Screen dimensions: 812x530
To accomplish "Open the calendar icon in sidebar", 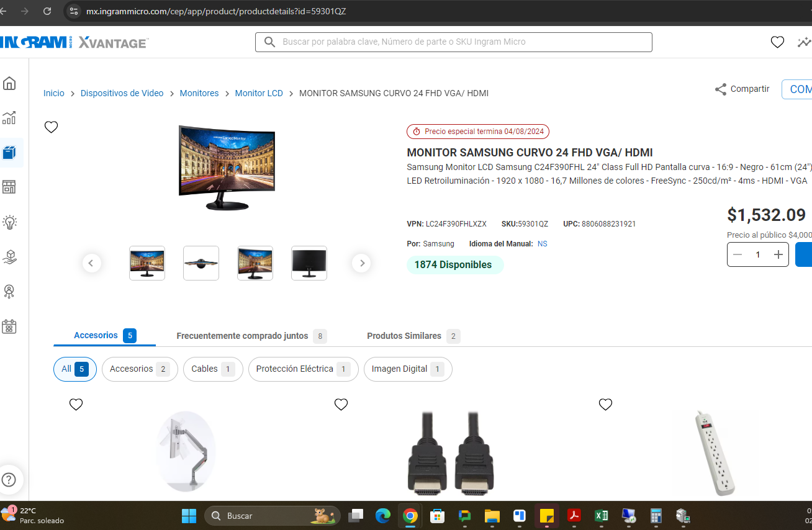I will pos(9,326).
